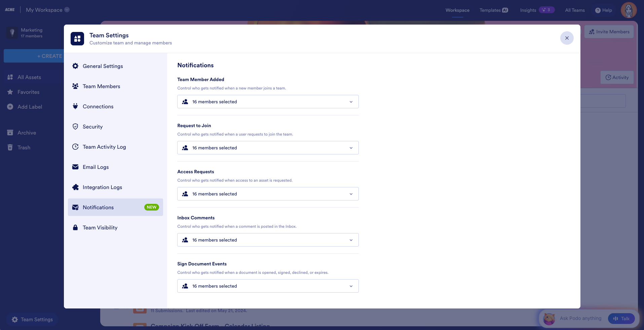Click the bottom-left Team Settings gear icon
Viewport: 644px width, 330px height.
(x=15, y=320)
